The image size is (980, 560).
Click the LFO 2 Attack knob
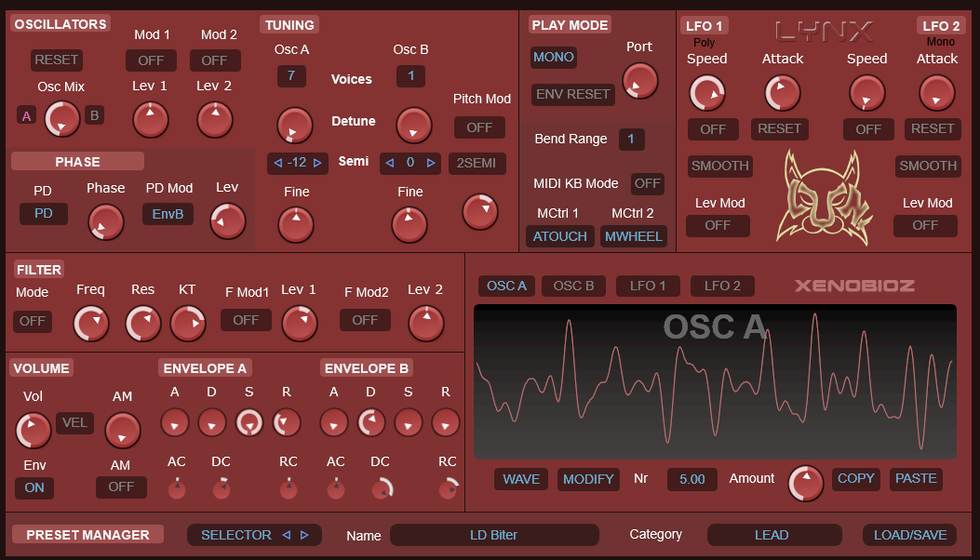[937, 93]
